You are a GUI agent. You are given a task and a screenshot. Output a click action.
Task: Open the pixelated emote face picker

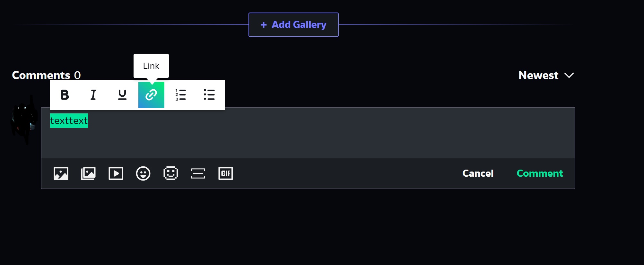[171, 173]
